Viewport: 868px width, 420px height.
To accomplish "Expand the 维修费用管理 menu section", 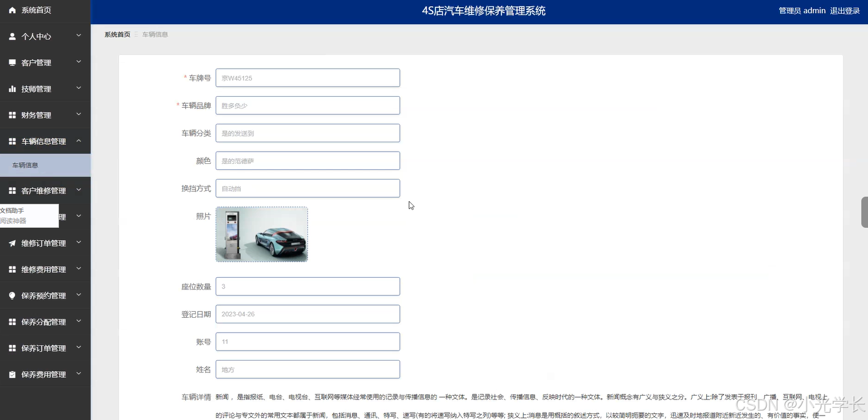I will click(44, 269).
